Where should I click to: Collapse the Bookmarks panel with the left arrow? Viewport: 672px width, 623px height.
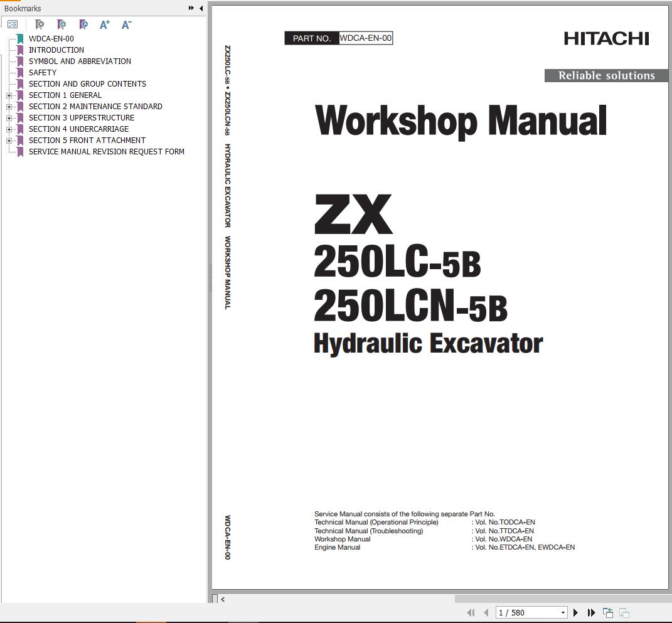pyautogui.click(x=201, y=8)
